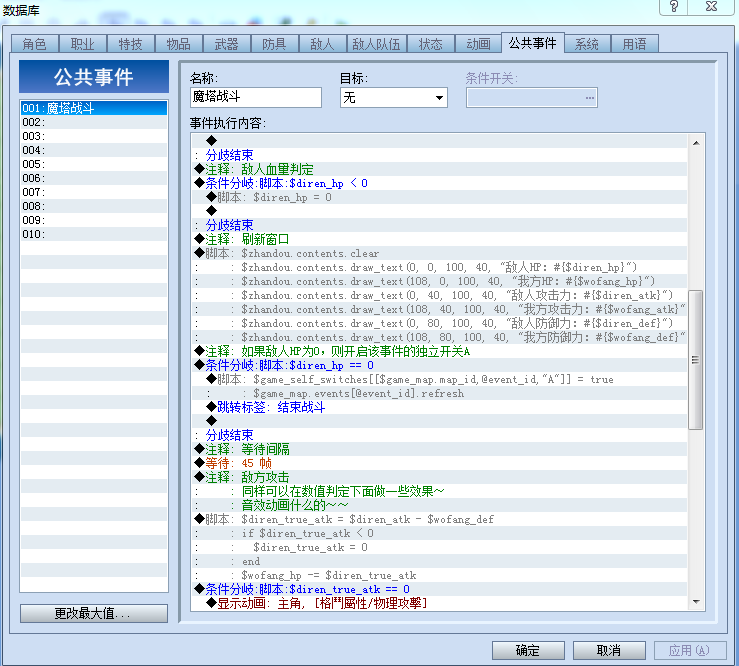The width and height of the screenshot is (739, 666).
Task: Select the 注释: 敌人血量判定 line
Action: point(439,169)
